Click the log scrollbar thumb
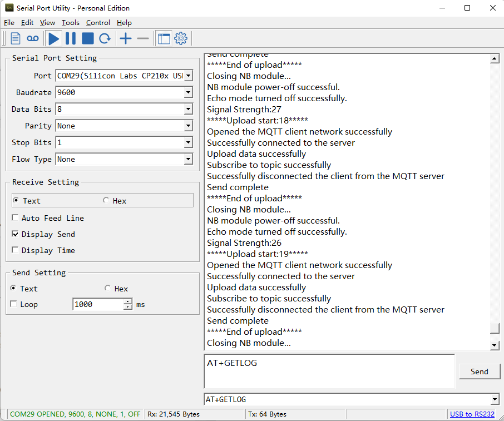The image size is (504, 421). [x=495, y=329]
